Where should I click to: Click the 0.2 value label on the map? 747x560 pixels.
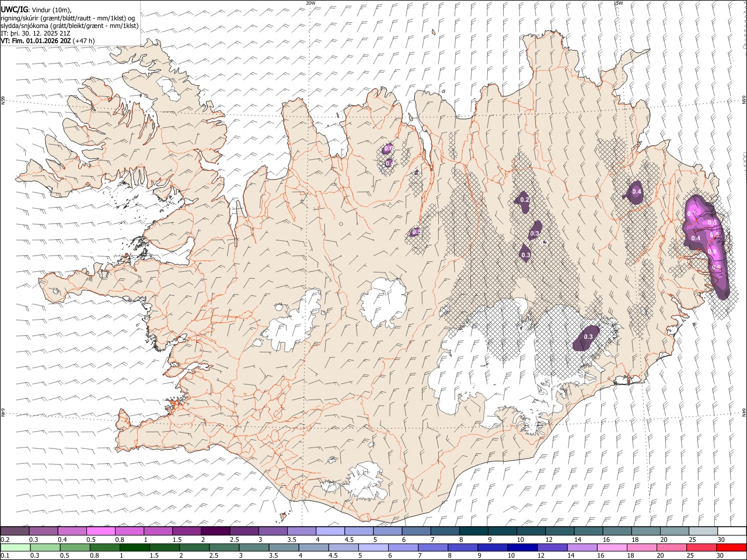[524, 200]
